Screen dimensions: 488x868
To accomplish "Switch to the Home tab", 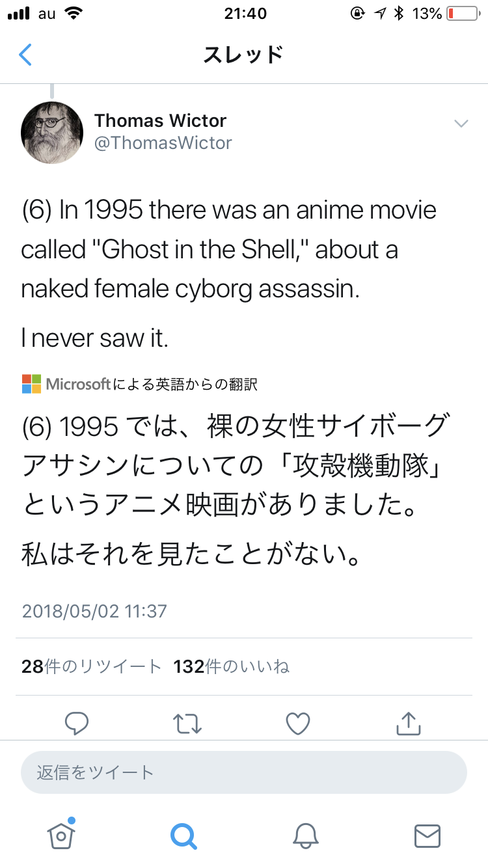I will click(61, 835).
